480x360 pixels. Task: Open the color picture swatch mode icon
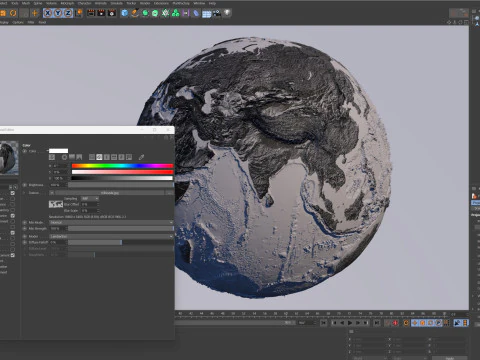pos(79,157)
